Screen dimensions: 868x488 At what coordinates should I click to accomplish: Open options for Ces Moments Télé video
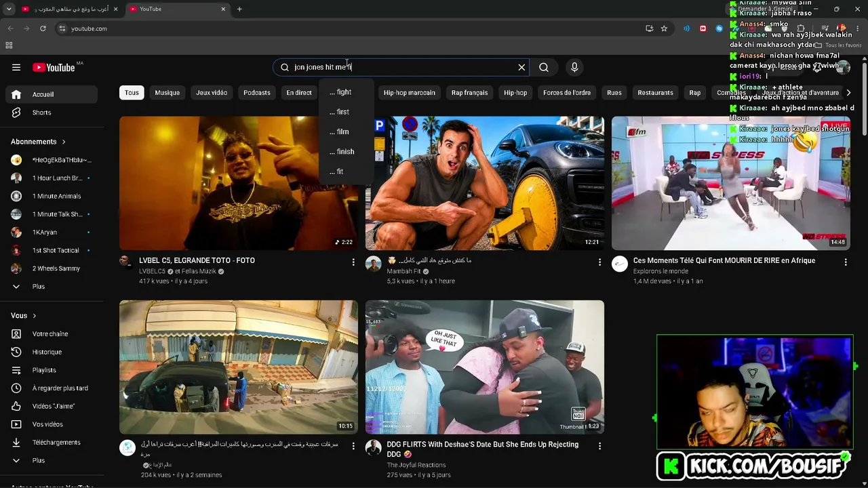click(846, 262)
